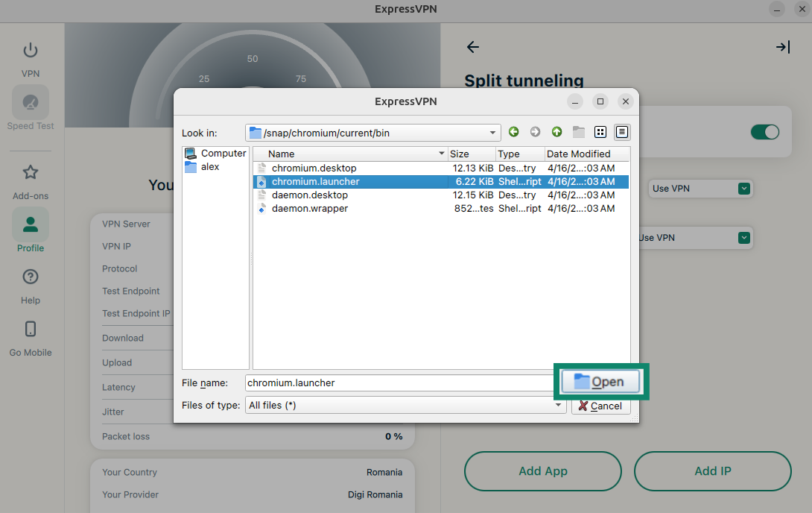Select Computer in the places sidebar

[223, 153]
